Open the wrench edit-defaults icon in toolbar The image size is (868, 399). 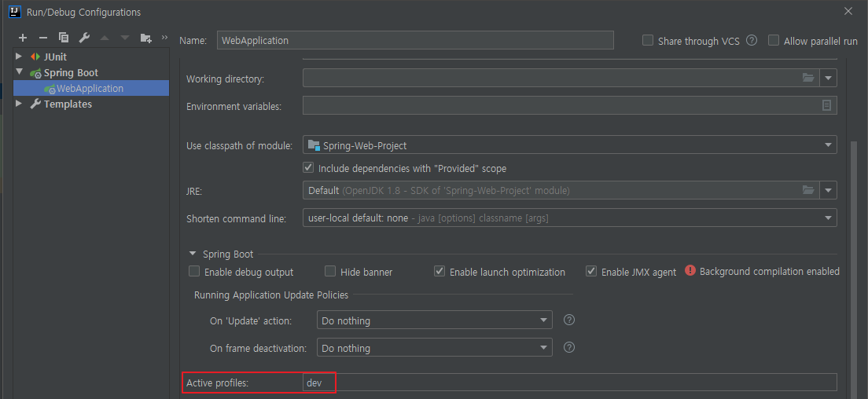(84, 38)
